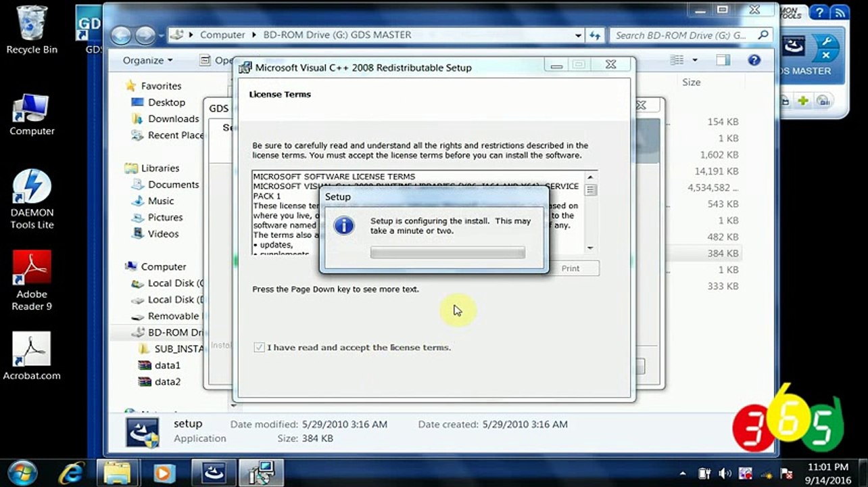
Task: Click the mounted virtual drive icon in gadget
Action: pos(794,45)
